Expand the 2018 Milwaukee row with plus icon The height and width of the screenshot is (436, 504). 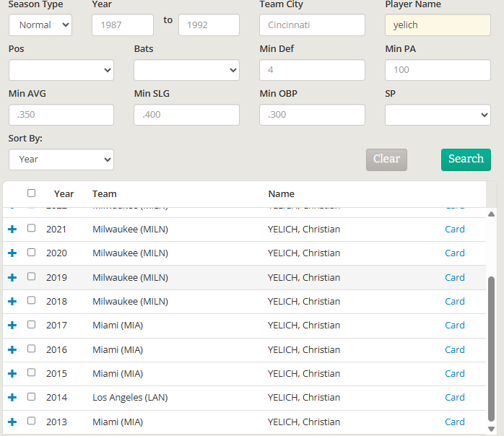(12, 302)
